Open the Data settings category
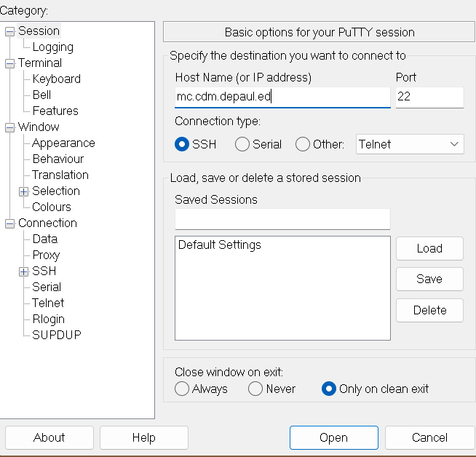The width and height of the screenshot is (476, 457). 45,239
